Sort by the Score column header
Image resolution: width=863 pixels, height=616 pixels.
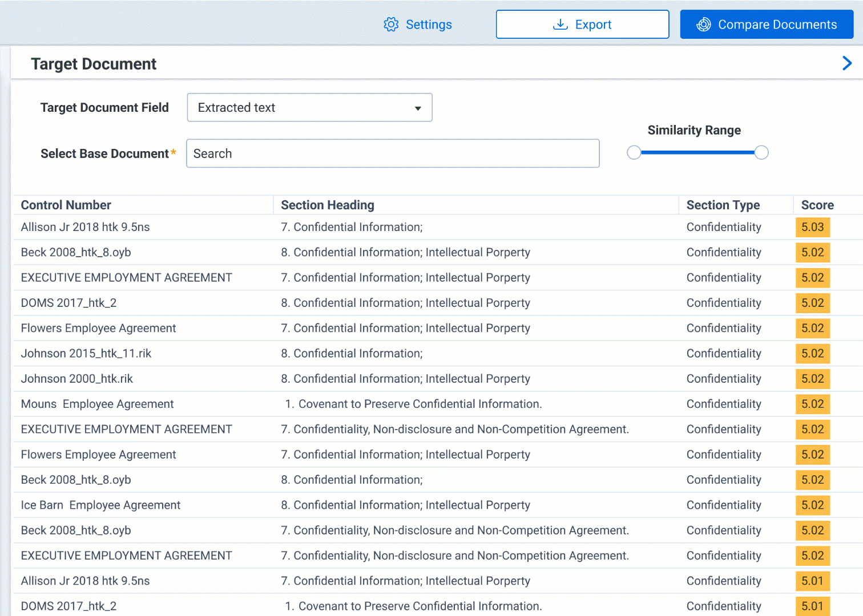coord(817,205)
